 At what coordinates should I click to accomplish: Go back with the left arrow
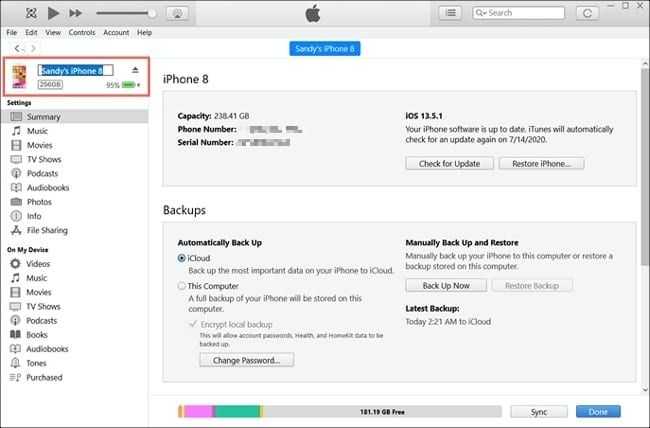click(x=17, y=49)
